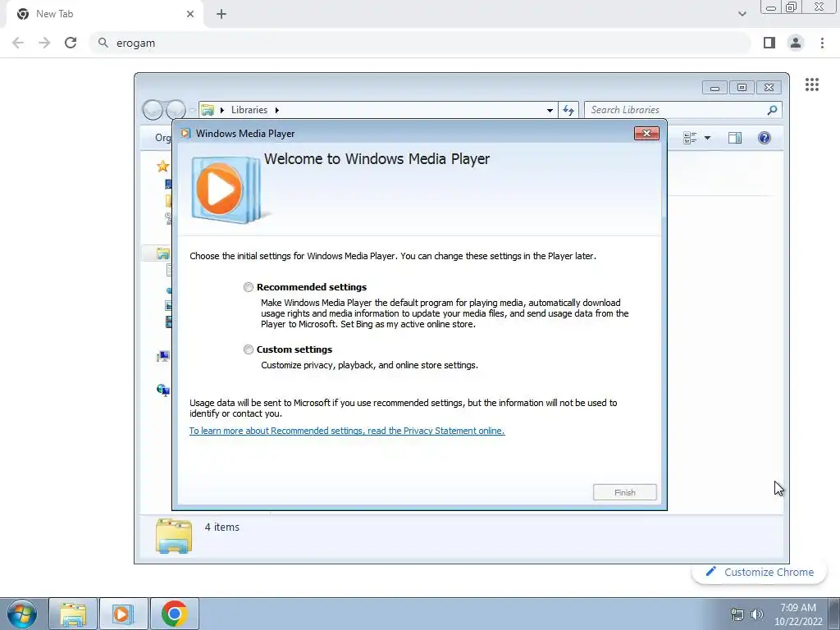This screenshot has height=630, width=840.
Task: Open Windows Media Player from the taskbar
Action: coord(123,614)
